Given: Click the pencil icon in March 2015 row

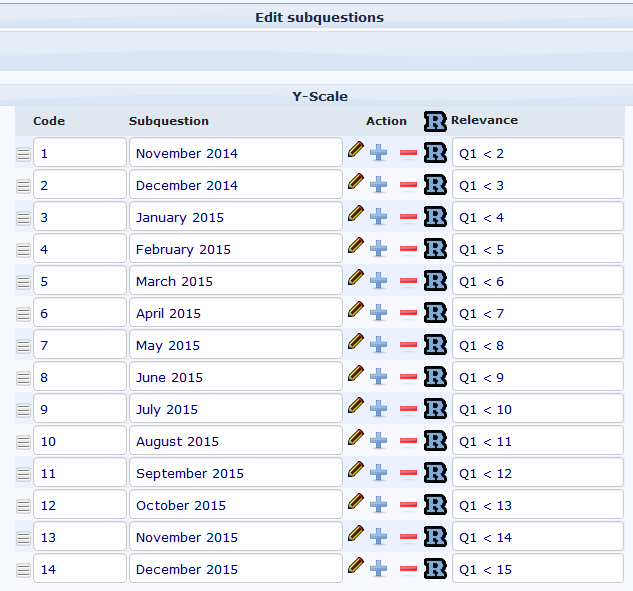Looking at the screenshot, I should [x=355, y=278].
